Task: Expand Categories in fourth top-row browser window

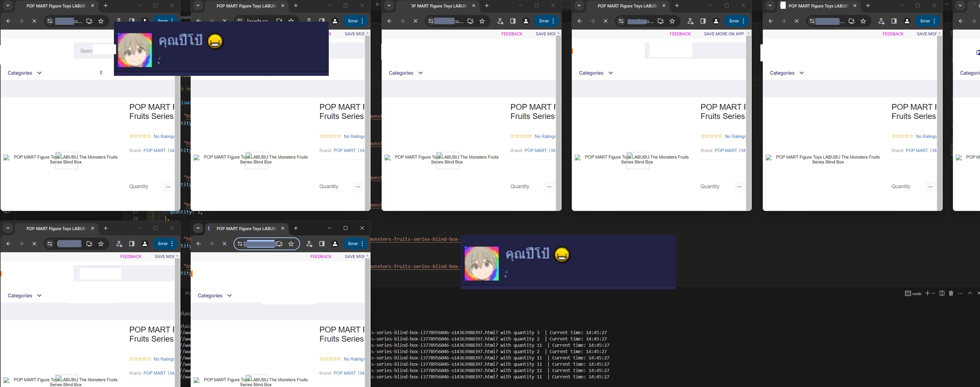Action: pyautogui.click(x=596, y=73)
